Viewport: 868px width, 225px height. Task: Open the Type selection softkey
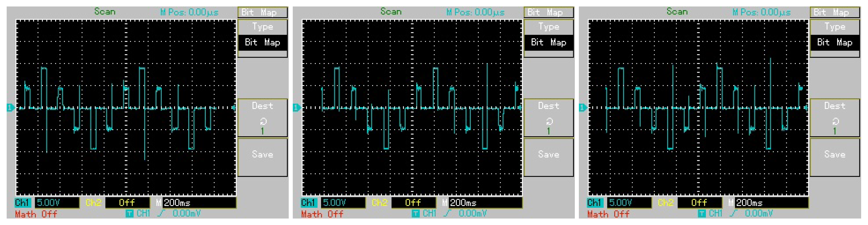pyautogui.click(x=262, y=27)
